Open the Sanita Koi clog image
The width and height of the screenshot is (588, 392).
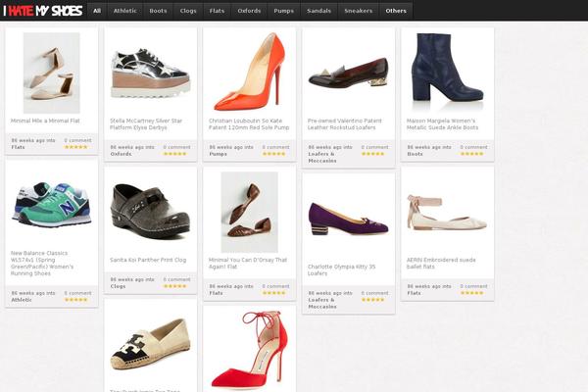(x=150, y=212)
